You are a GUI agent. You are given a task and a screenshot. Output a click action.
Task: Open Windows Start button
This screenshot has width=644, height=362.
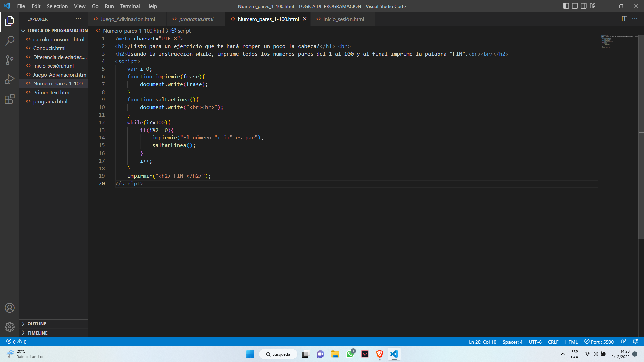(x=250, y=354)
